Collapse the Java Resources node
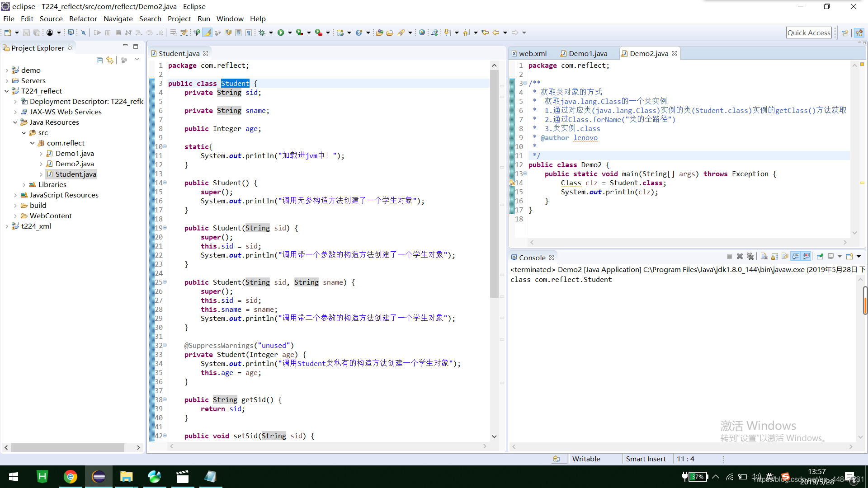868x488 pixels. point(15,122)
